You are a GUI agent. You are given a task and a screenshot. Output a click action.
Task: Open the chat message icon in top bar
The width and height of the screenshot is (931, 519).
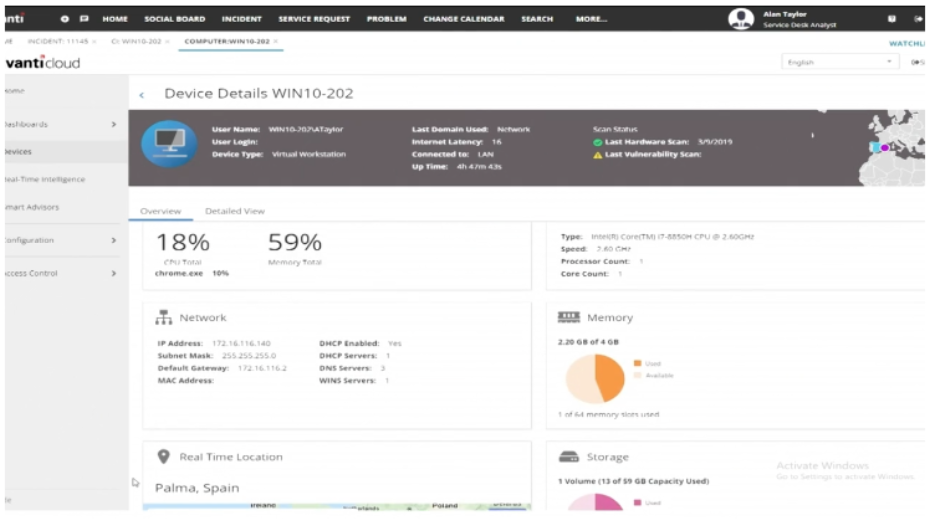(x=84, y=19)
